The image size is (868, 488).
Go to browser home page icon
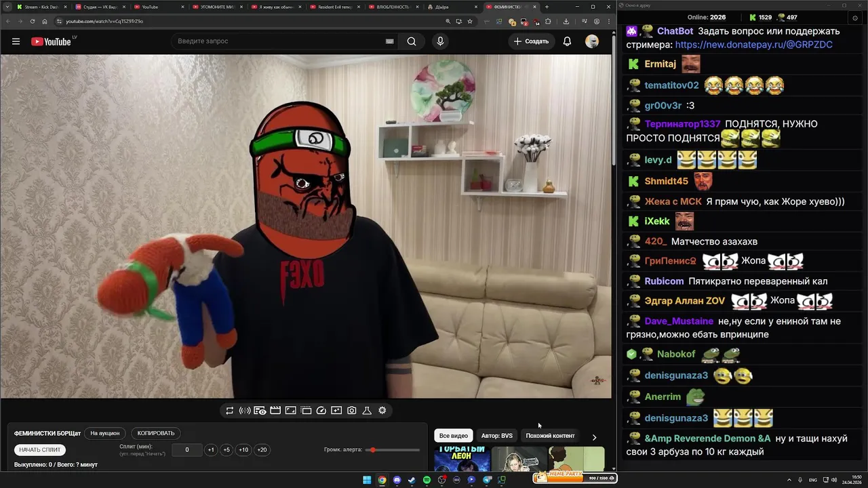click(x=45, y=21)
